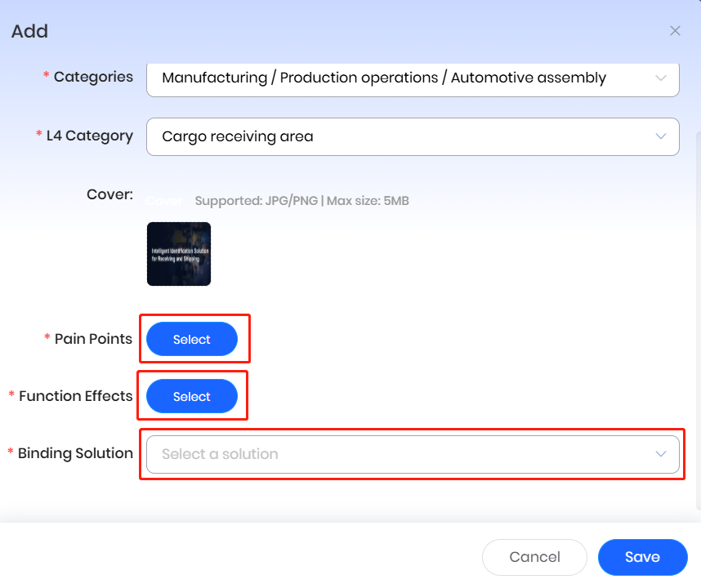
Task: Click the chevron arrow in the Categories field
Action: [660, 78]
